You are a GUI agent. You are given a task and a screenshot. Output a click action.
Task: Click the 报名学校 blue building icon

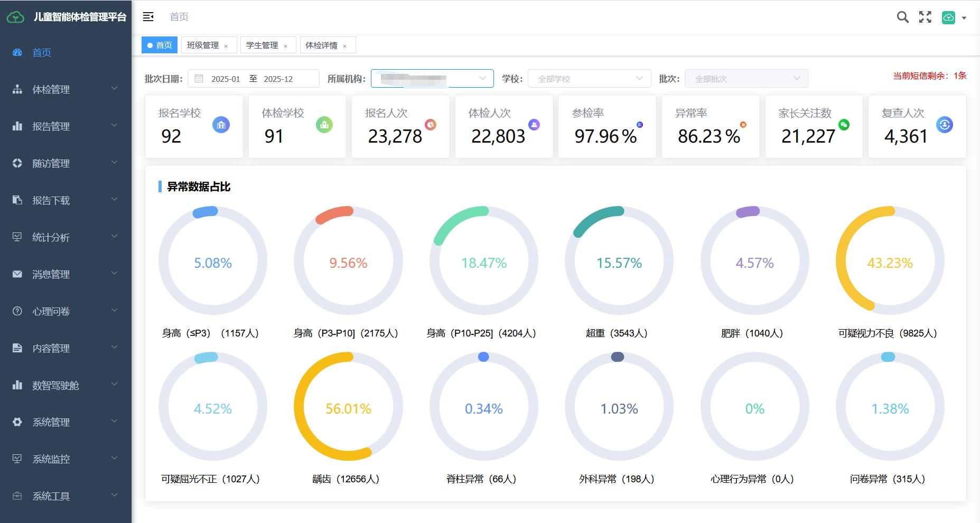tap(221, 125)
